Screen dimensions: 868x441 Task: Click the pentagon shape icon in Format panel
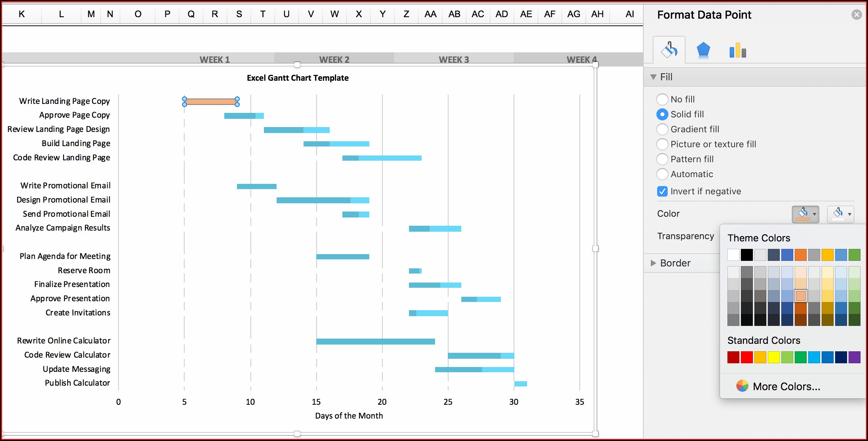tap(702, 49)
